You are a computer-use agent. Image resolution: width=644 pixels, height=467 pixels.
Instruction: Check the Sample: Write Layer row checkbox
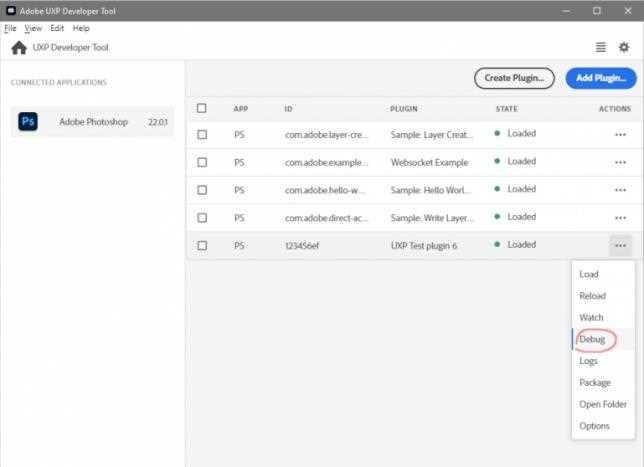tap(202, 218)
